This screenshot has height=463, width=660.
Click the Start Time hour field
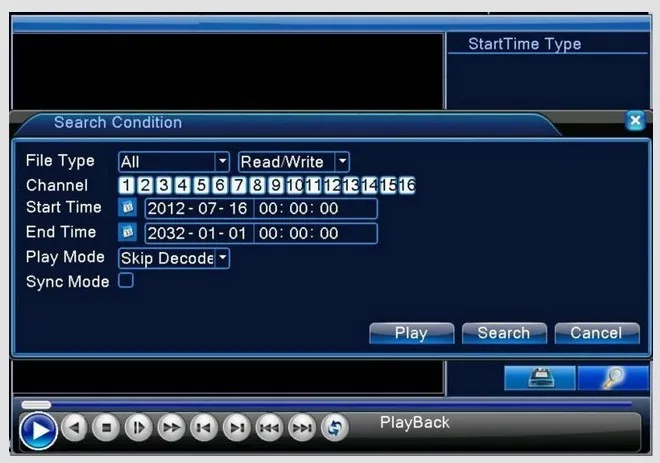(x=266, y=209)
